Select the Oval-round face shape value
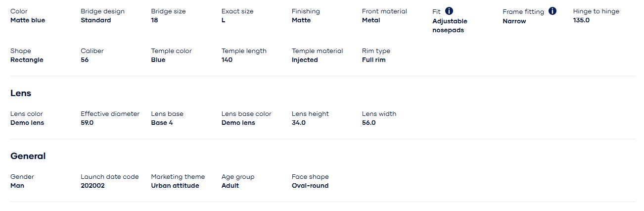Screen dimensions: 644x211 (310, 186)
